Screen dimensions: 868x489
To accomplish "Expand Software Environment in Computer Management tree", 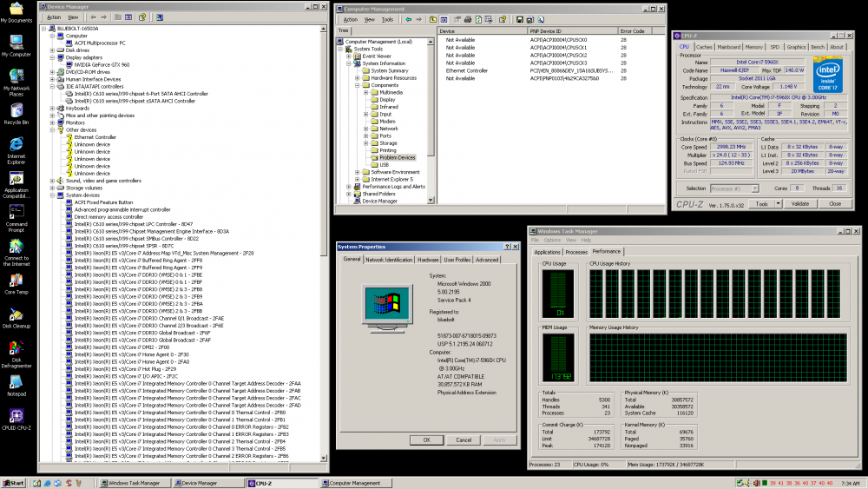I will tap(357, 172).
